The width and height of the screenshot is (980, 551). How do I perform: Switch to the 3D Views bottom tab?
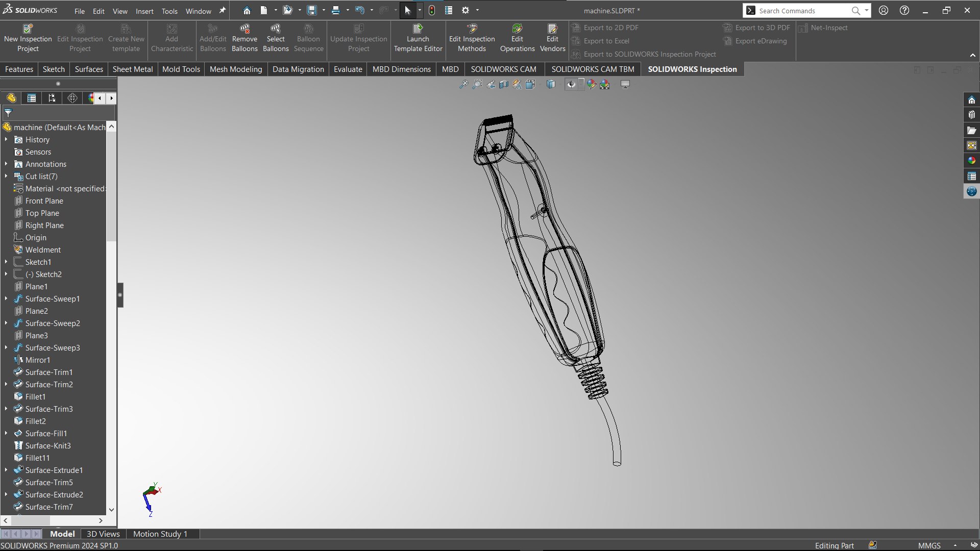click(103, 534)
